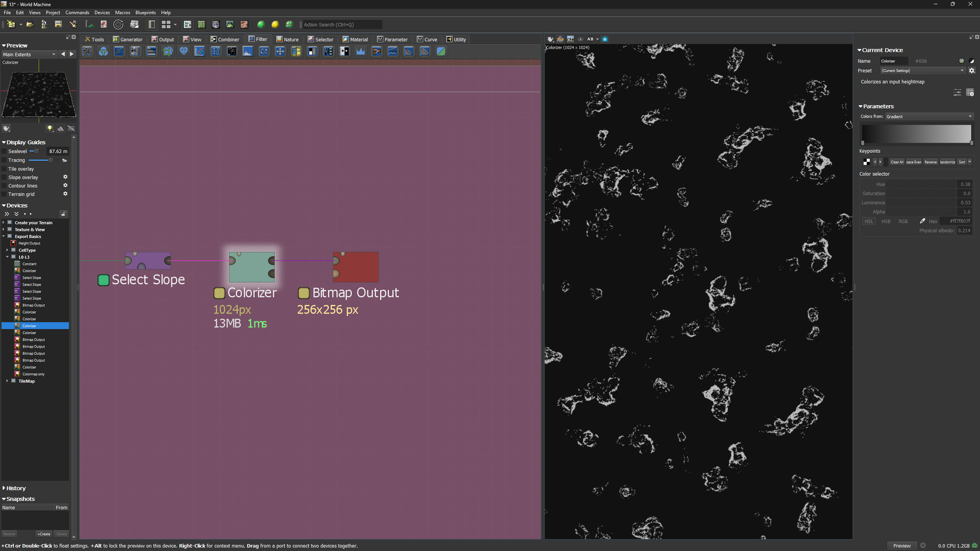Toggle the eye visibility icon above preview
This screenshot has height=551, width=980.
click(x=581, y=39)
